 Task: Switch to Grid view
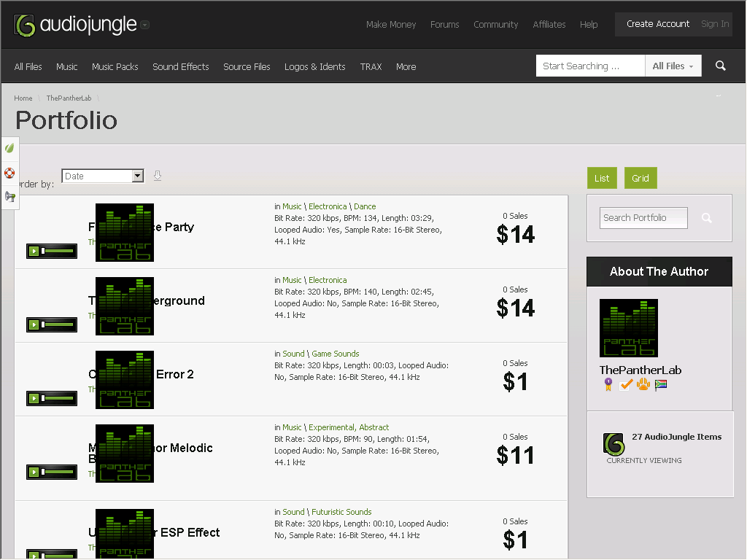(x=640, y=178)
